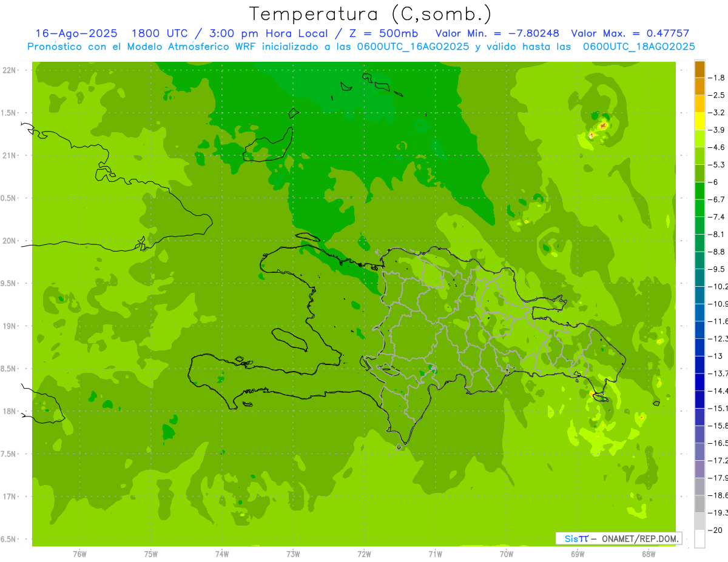This screenshot has width=728, height=562.
Task: Click the '20N' latitude axis label
Action: pos(9,241)
